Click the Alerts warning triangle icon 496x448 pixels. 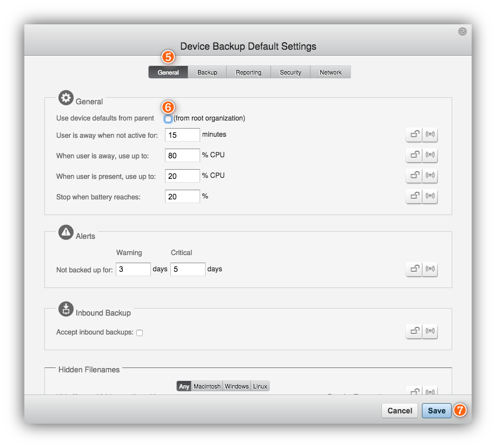pyautogui.click(x=65, y=232)
